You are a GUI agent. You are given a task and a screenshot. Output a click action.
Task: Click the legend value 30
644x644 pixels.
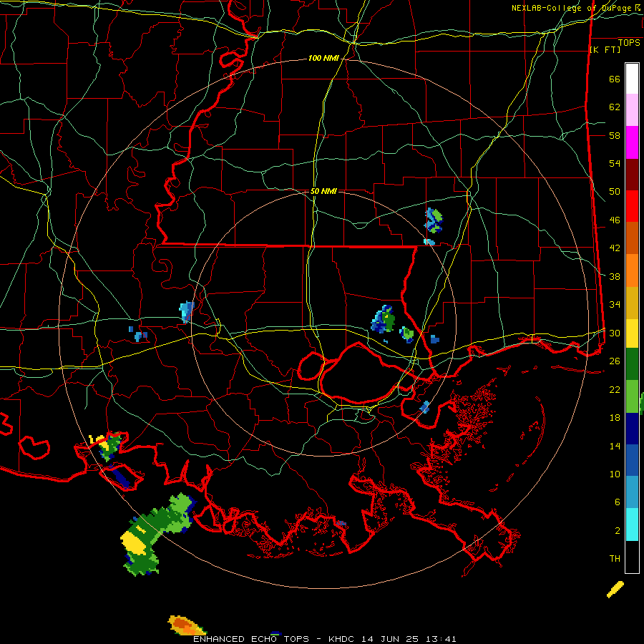coord(615,333)
